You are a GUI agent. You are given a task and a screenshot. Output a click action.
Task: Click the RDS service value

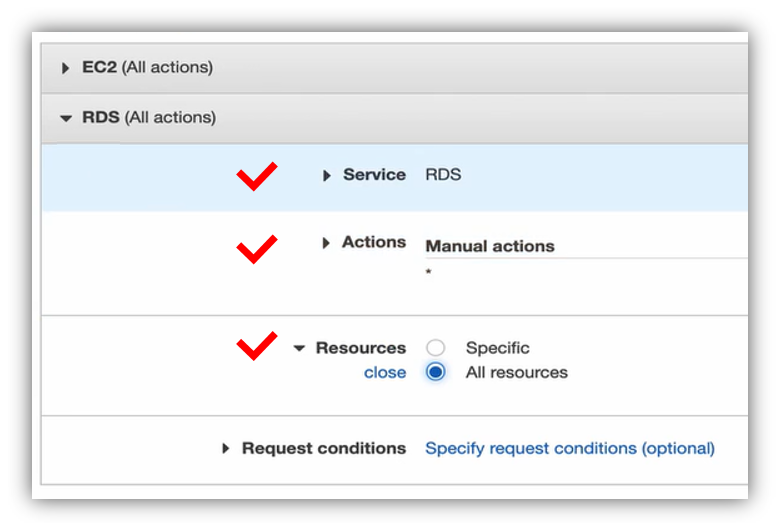click(x=443, y=174)
